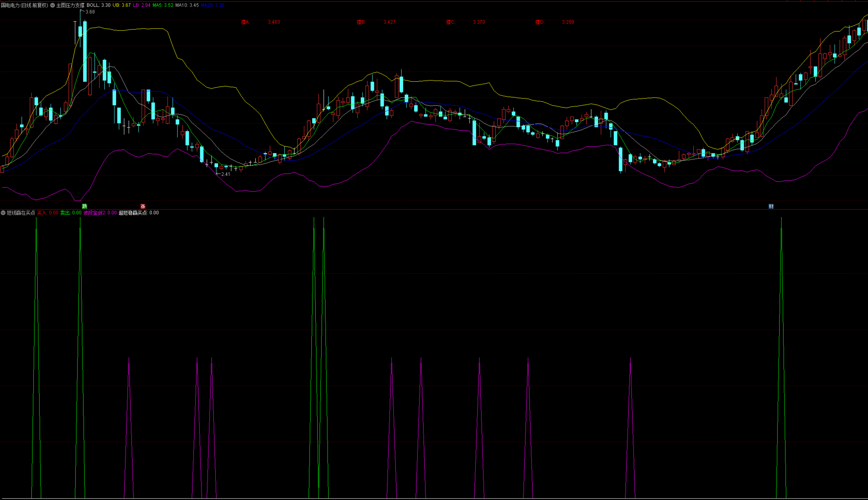Click the 2.41 low price annotation
Screen dimensions: 868x500
tap(225, 174)
